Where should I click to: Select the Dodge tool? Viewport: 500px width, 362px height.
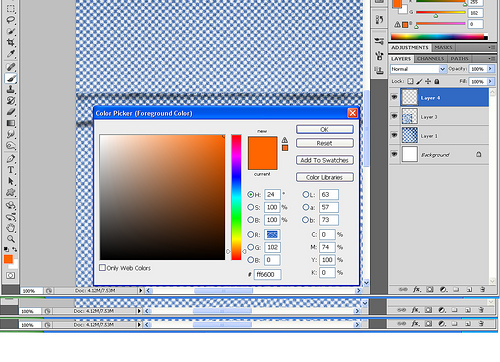point(11,146)
